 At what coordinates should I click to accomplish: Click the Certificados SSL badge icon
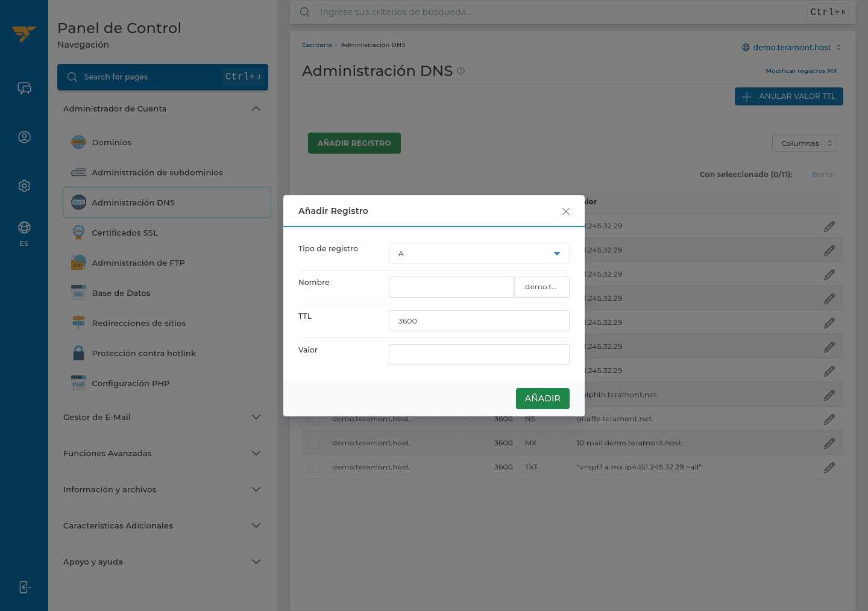click(x=78, y=233)
